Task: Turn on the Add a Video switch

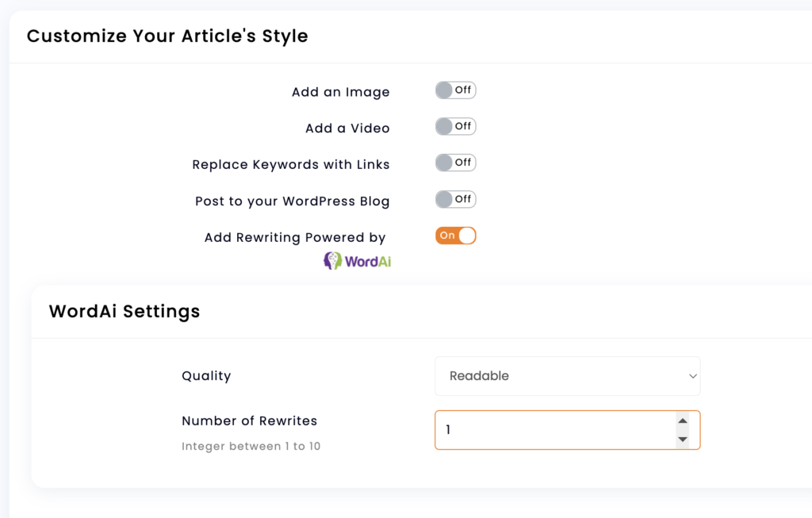Action: [x=456, y=126]
